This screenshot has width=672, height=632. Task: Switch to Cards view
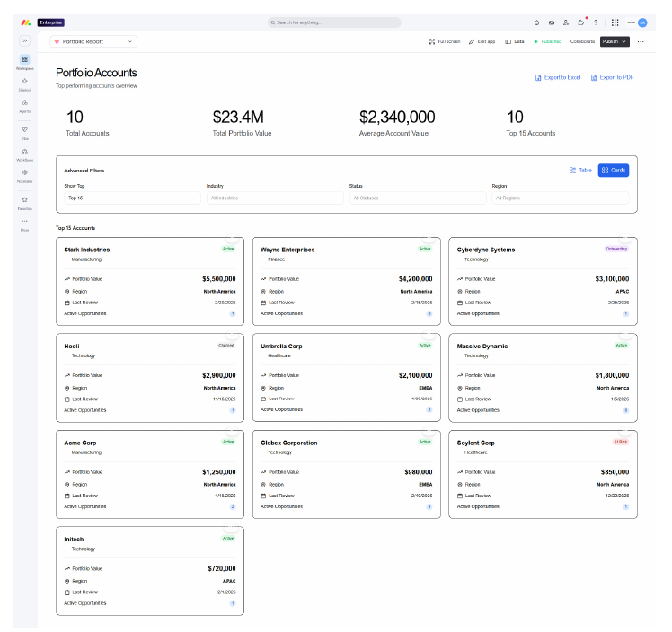pos(614,170)
